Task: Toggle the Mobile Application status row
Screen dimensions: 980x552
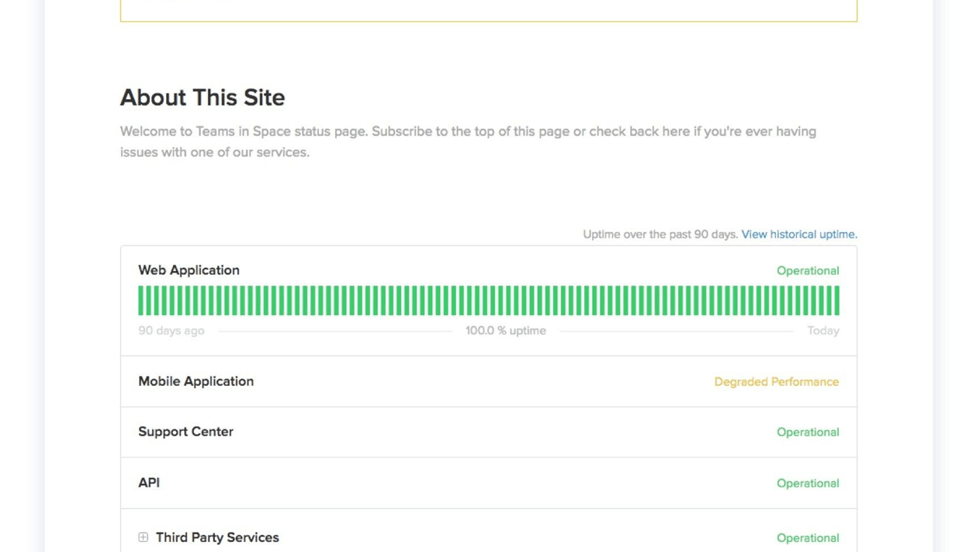Action: [x=196, y=381]
